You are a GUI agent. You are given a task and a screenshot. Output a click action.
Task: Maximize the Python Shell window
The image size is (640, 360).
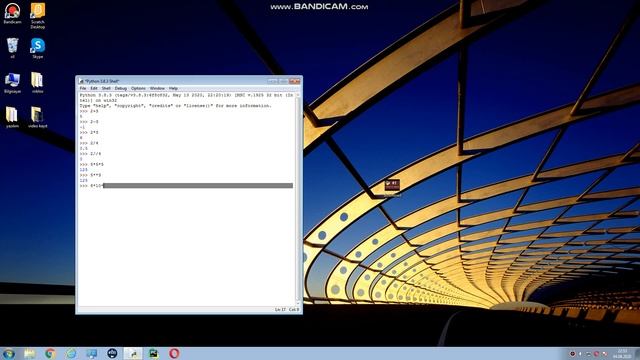(283, 81)
